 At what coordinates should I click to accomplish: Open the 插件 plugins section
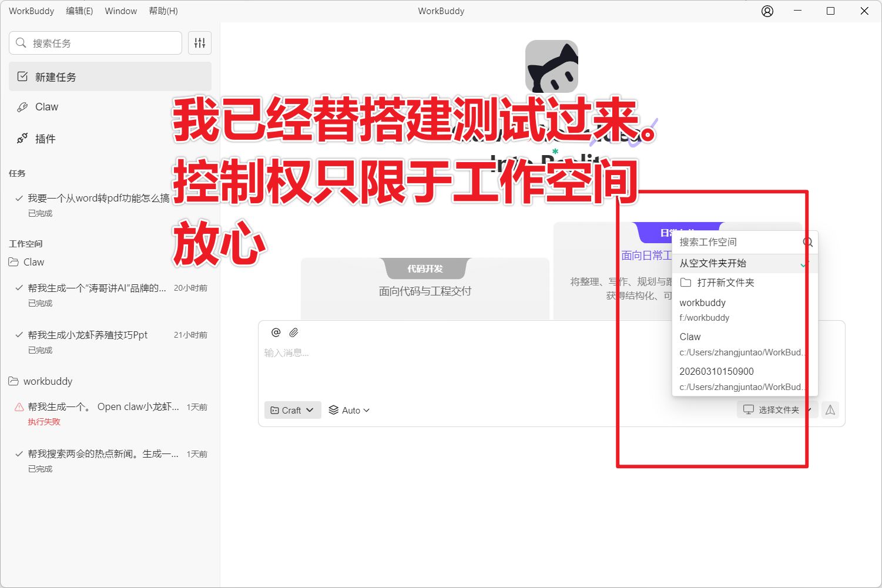click(110, 139)
